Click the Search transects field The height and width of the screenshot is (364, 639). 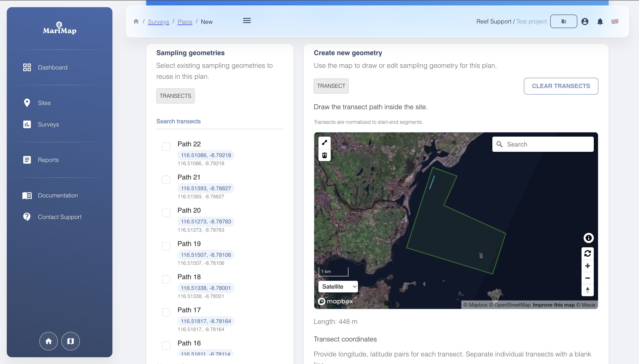click(x=219, y=121)
